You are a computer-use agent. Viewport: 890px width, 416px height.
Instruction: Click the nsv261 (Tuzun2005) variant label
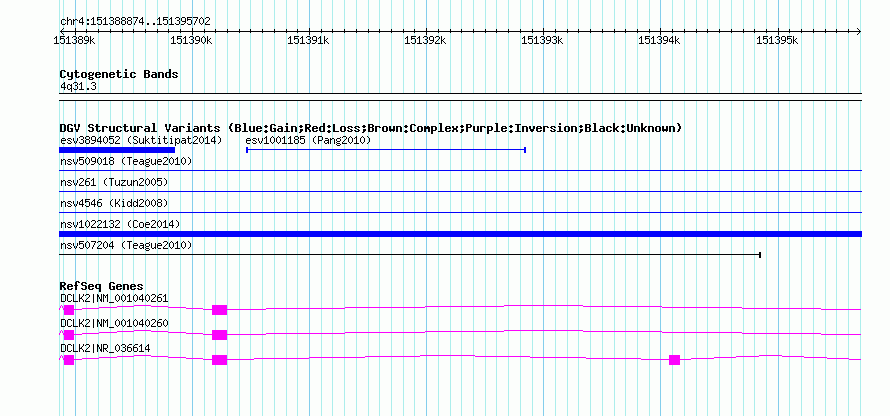click(114, 183)
